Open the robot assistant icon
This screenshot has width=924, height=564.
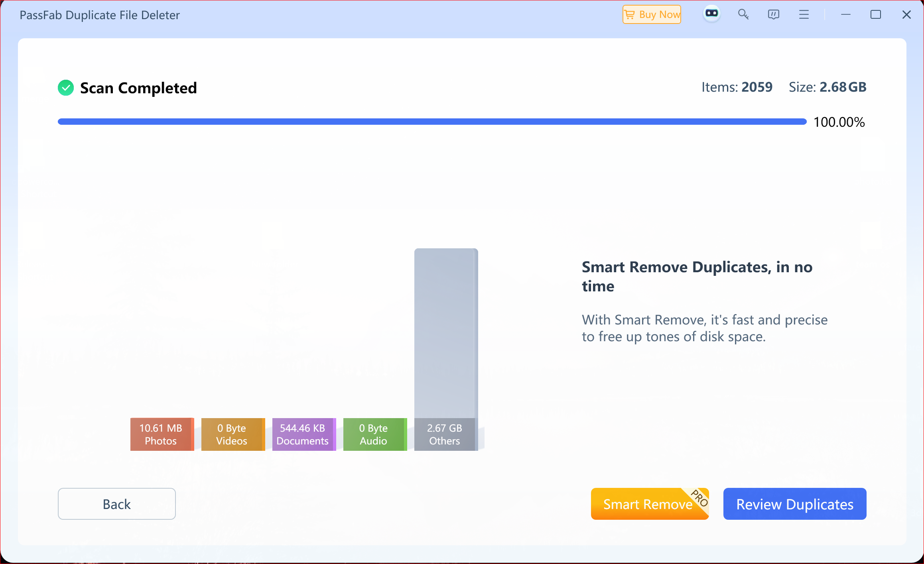tap(712, 14)
